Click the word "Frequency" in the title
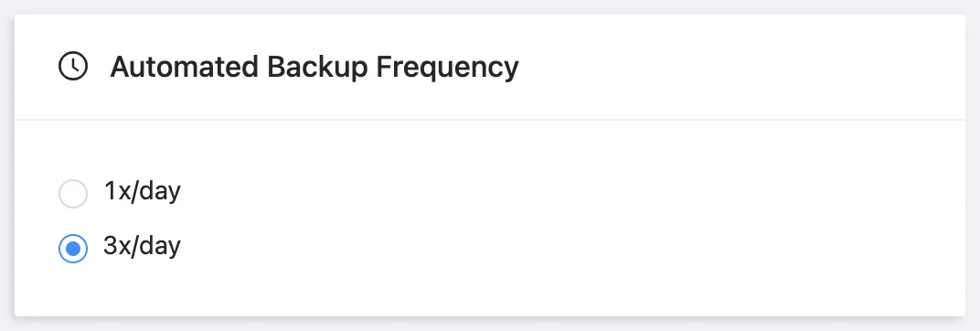 tap(447, 68)
